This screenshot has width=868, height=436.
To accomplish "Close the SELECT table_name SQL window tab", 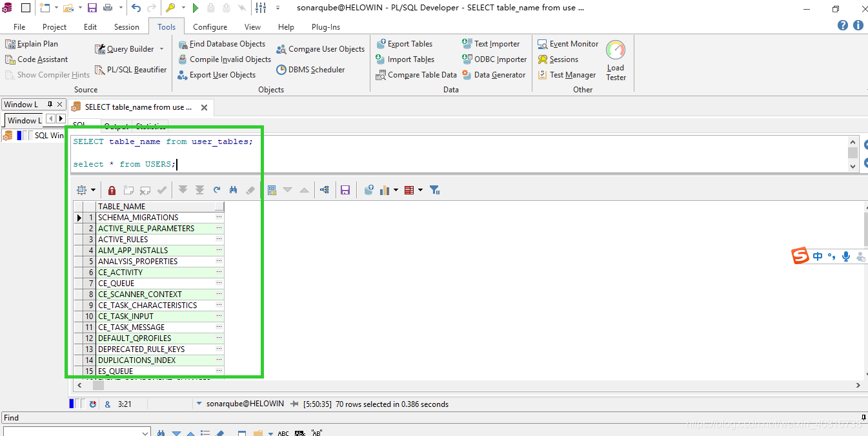I will [204, 108].
